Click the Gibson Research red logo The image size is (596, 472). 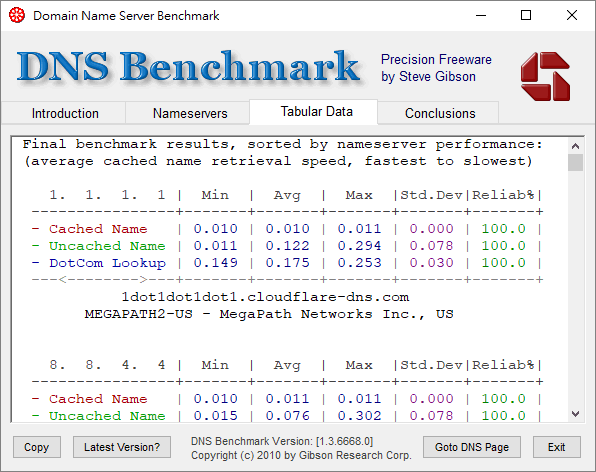[x=545, y=76]
